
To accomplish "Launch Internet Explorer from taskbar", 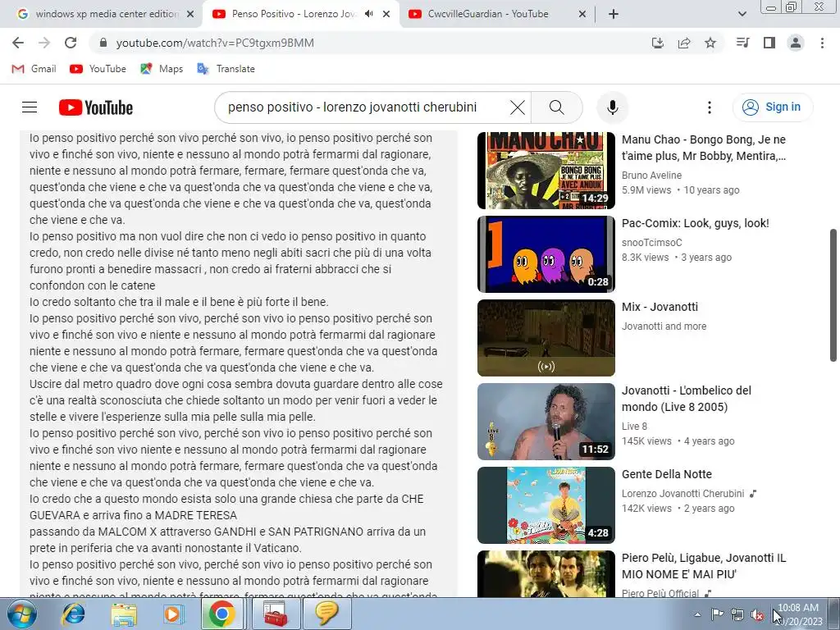I will click(73, 614).
